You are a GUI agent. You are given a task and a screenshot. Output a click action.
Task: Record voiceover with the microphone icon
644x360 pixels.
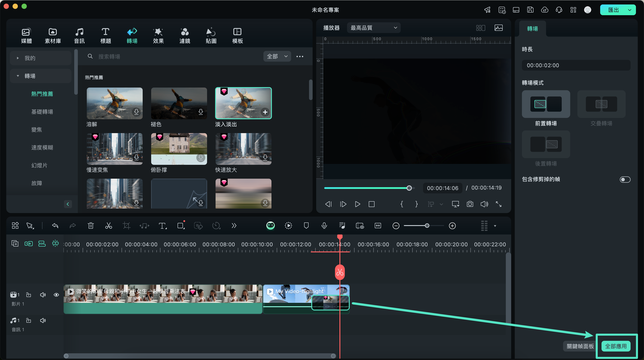point(324,226)
